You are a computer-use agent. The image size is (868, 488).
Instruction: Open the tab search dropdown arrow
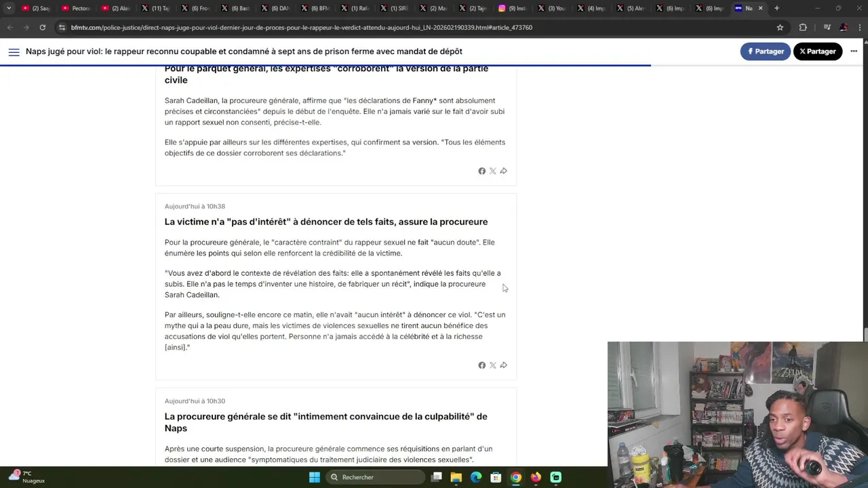point(9,8)
